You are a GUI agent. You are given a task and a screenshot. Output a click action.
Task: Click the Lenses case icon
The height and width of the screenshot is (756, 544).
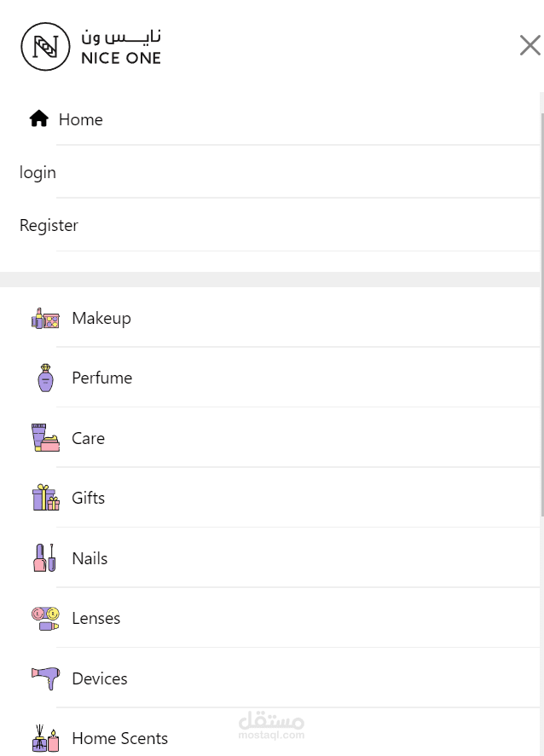pyautogui.click(x=45, y=618)
